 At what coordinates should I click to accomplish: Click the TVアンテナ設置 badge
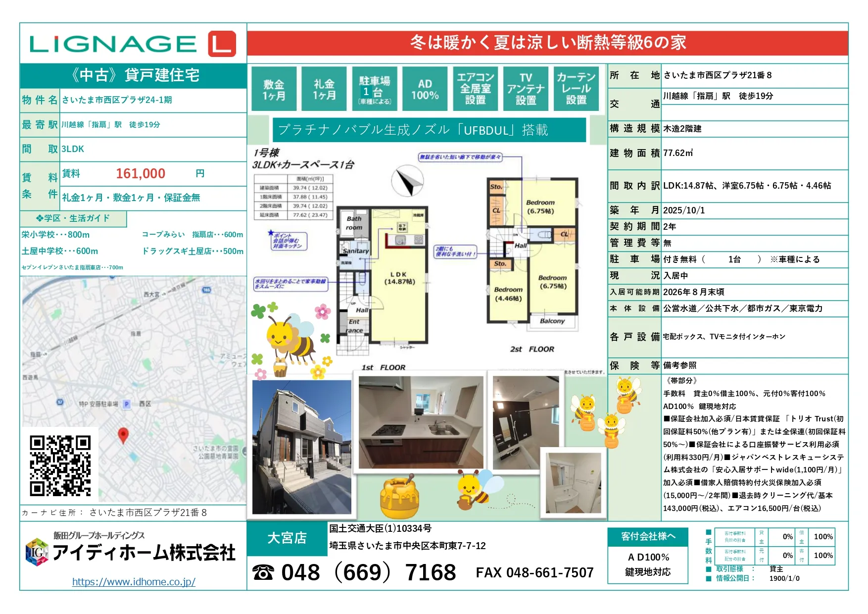pyautogui.click(x=526, y=89)
